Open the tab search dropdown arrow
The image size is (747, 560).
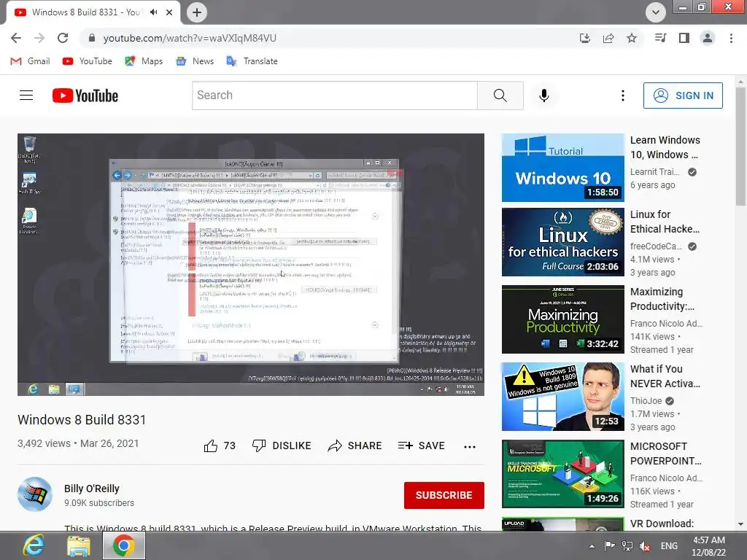tap(656, 12)
